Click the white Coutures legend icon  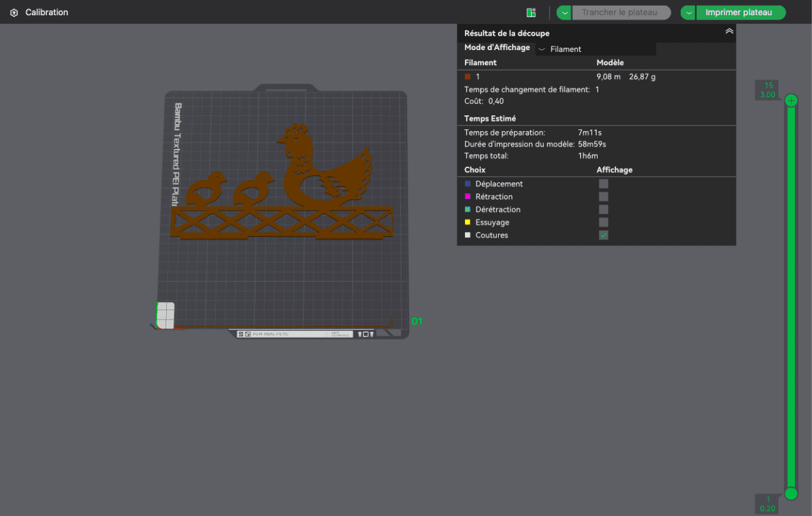pyautogui.click(x=468, y=235)
